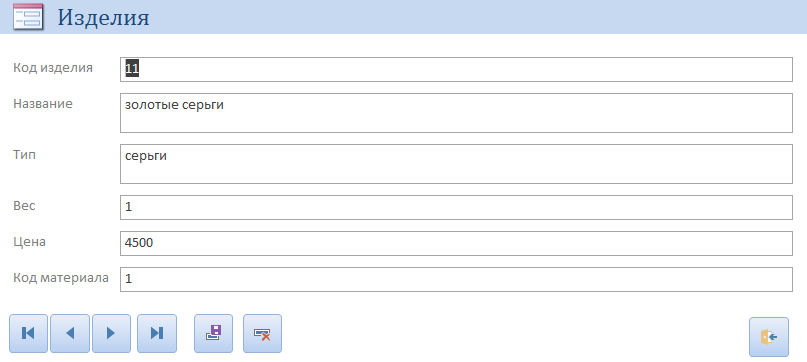Go to the first record button
The height and width of the screenshot is (362, 807).
click(28, 333)
